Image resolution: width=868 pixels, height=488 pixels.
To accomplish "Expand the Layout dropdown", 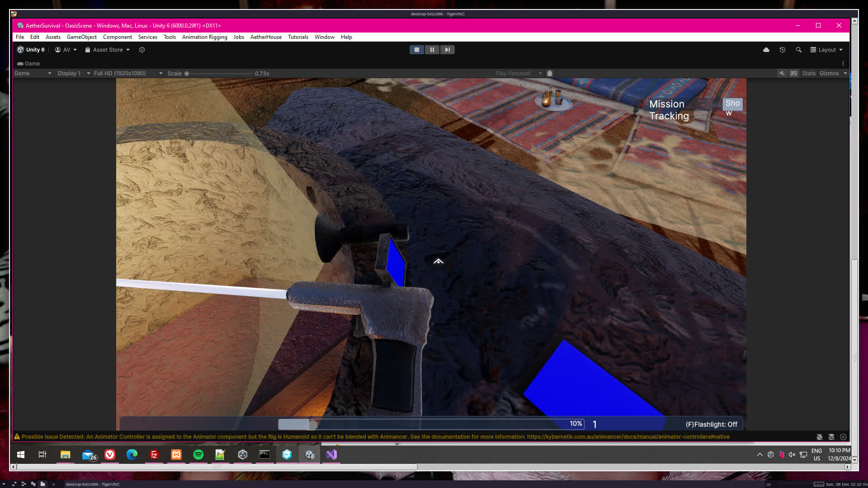I will click(x=826, y=50).
